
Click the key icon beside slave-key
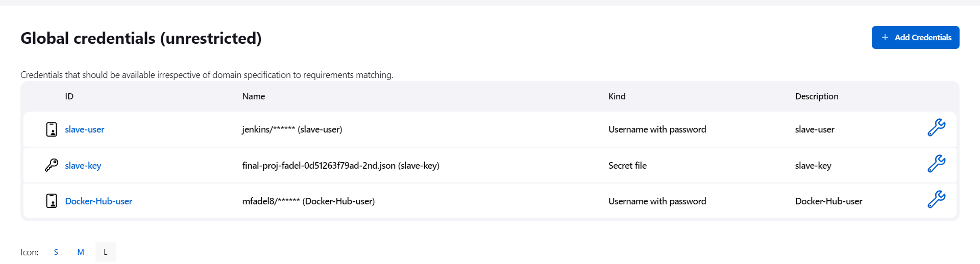[x=52, y=165]
